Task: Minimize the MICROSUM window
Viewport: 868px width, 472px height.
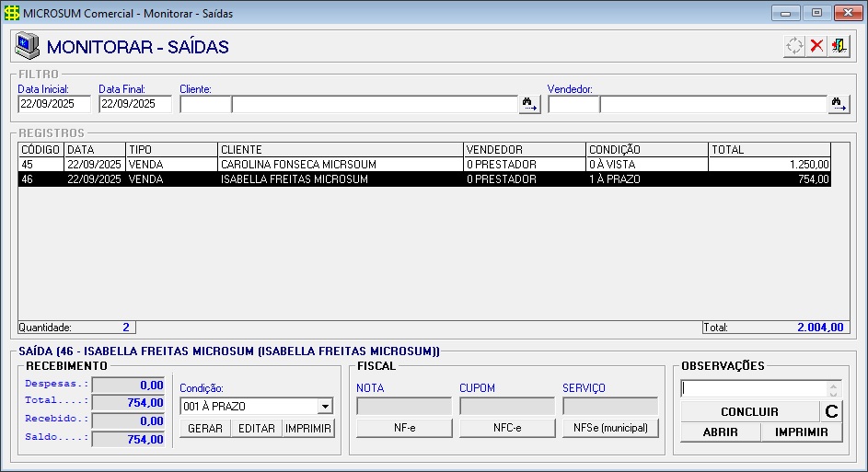Action: tap(785, 13)
